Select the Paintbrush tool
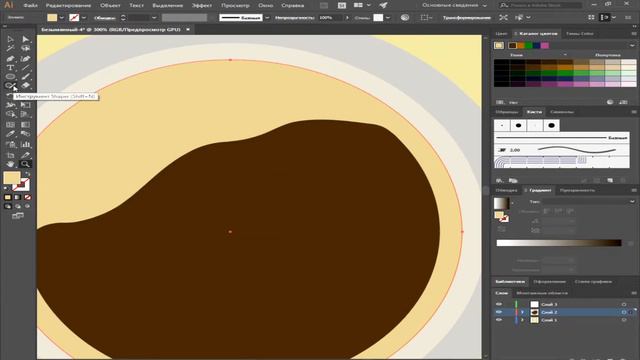640x360 pixels. coord(25,77)
